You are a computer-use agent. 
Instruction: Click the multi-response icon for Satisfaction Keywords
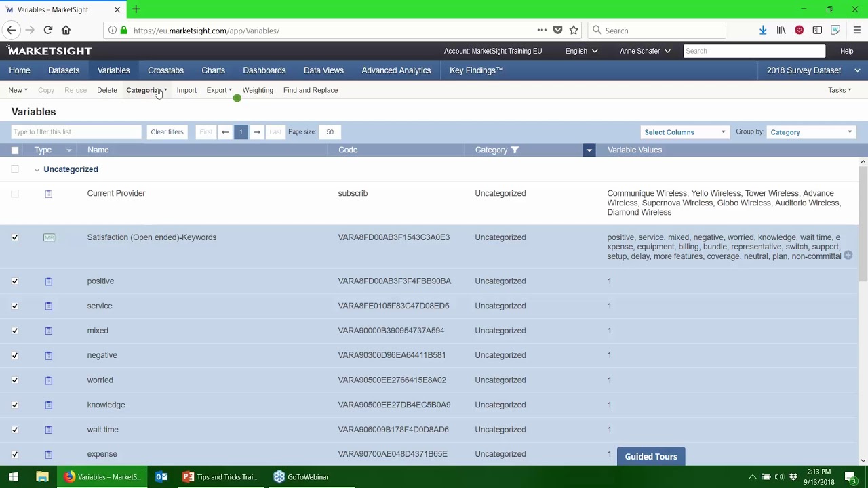point(49,237)
